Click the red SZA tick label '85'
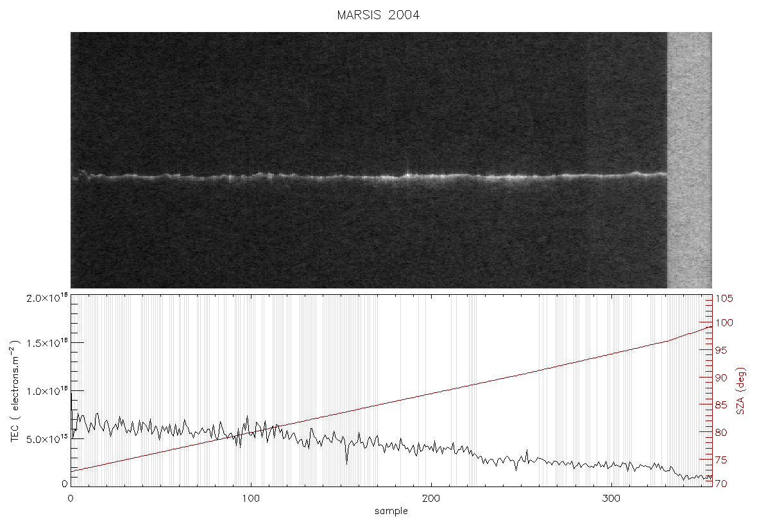This screenshot has width=757, height=532. pyautogui.click(x=721, y=405)
